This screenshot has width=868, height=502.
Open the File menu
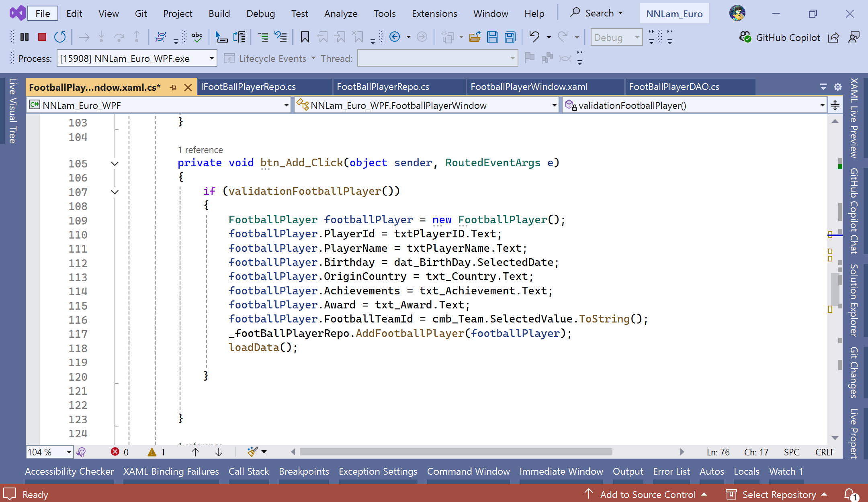click(x=43, y=13)
